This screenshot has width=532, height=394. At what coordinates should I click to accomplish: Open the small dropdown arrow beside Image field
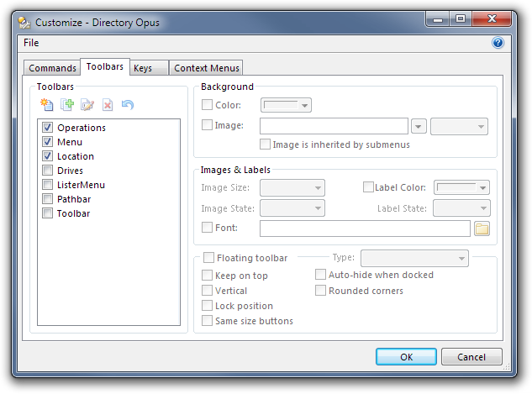point(419,127)
